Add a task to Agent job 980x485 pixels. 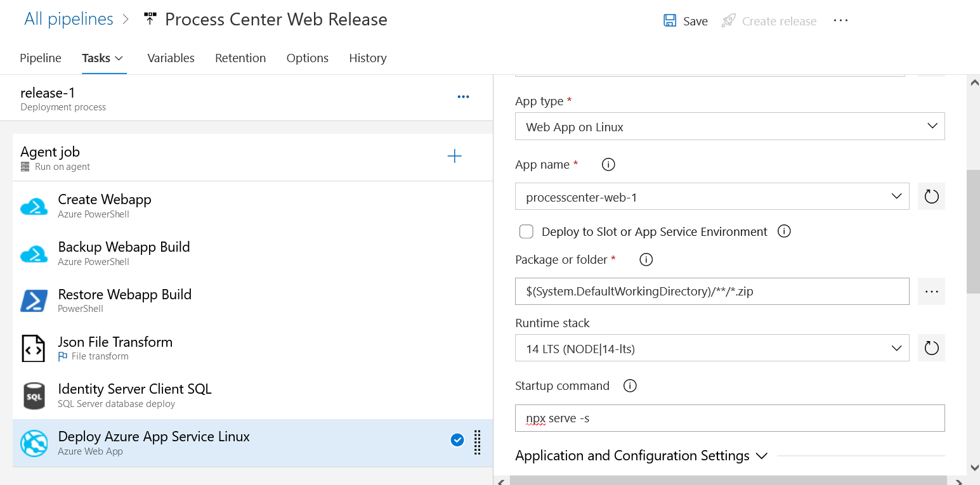455,157
